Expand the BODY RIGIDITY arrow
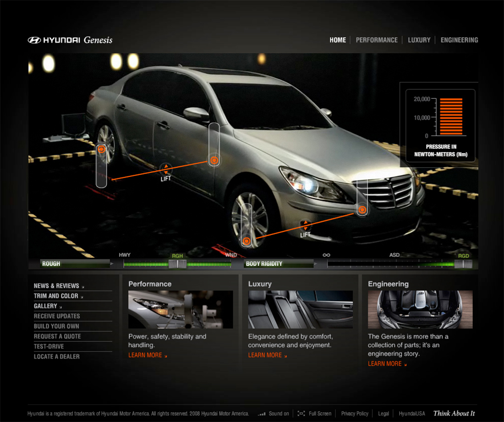Screen dimensions: 504x422 tap(316, 263)
